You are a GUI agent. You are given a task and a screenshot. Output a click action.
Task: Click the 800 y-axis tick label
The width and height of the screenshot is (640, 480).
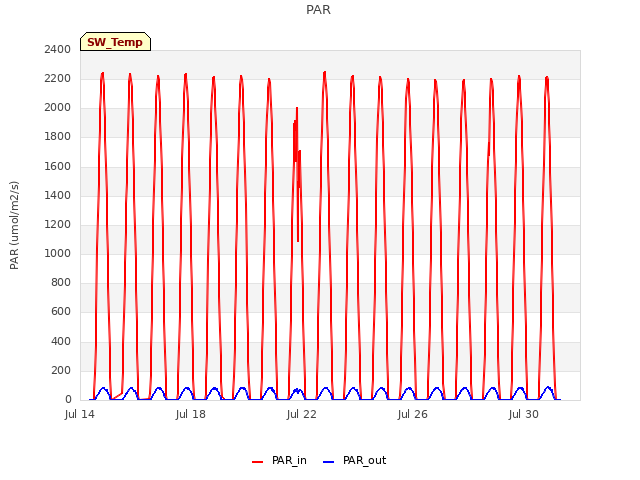click(61, 282)
